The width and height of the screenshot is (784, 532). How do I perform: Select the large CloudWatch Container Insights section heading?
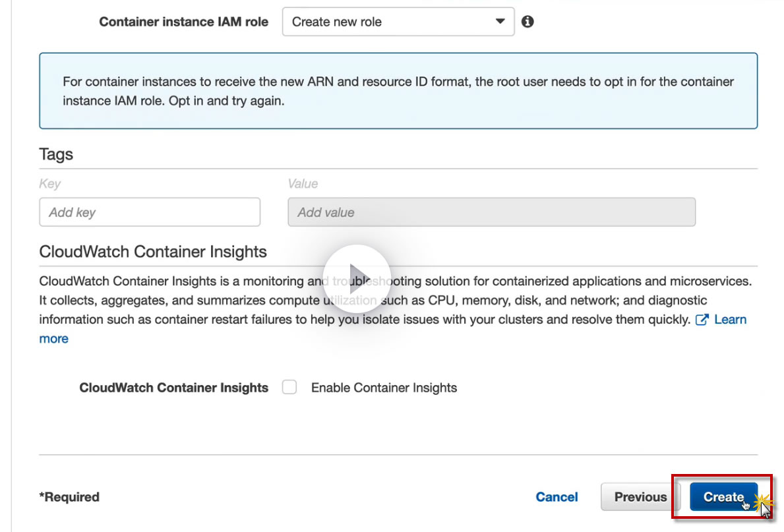click(153, 252)
